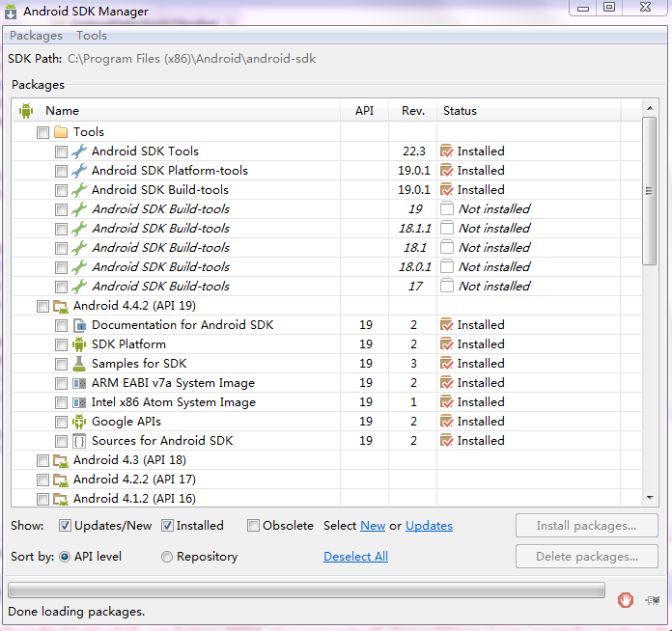Open the log window icon at bottom right
The image size is (672, 631).
point(653,600)
